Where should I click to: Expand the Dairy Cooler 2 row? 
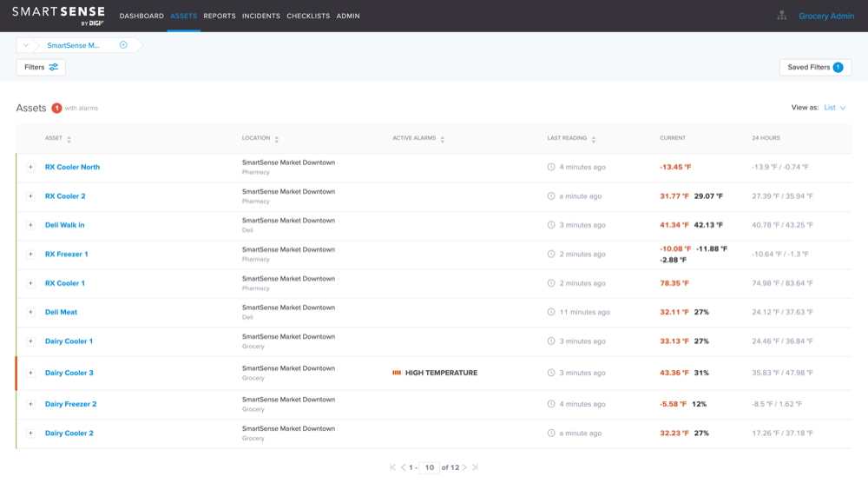[30, 434]
